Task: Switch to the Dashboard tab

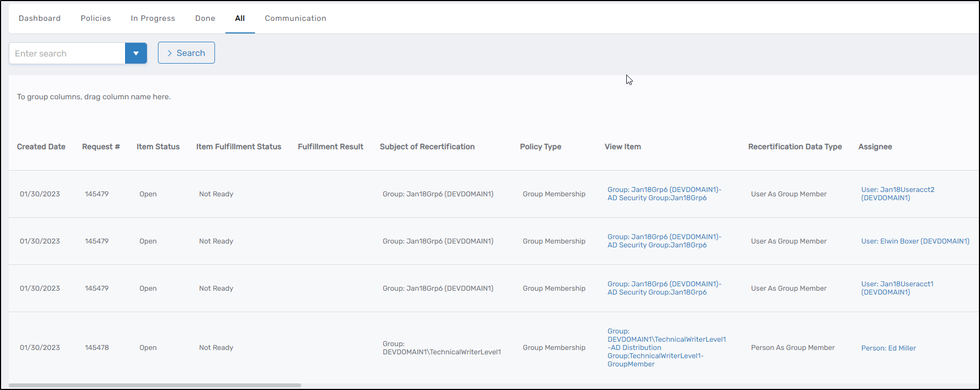Action: pos(39,18)
